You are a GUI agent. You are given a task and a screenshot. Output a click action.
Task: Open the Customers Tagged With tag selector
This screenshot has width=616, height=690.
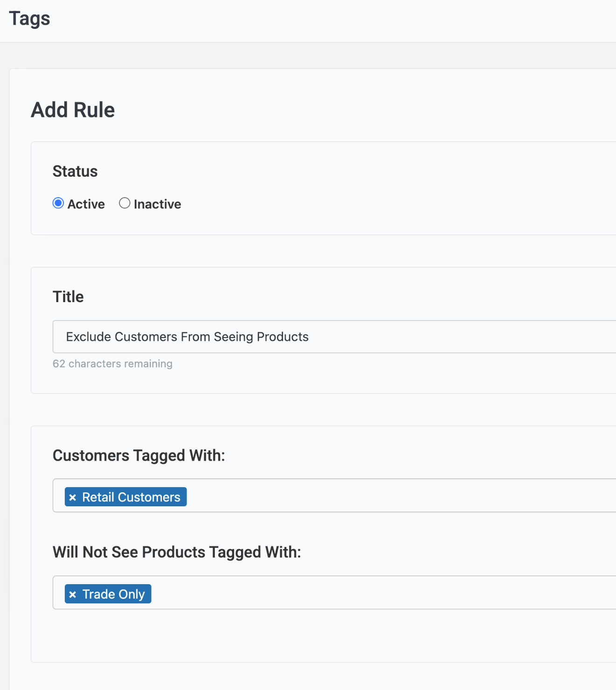click(373, 496)
